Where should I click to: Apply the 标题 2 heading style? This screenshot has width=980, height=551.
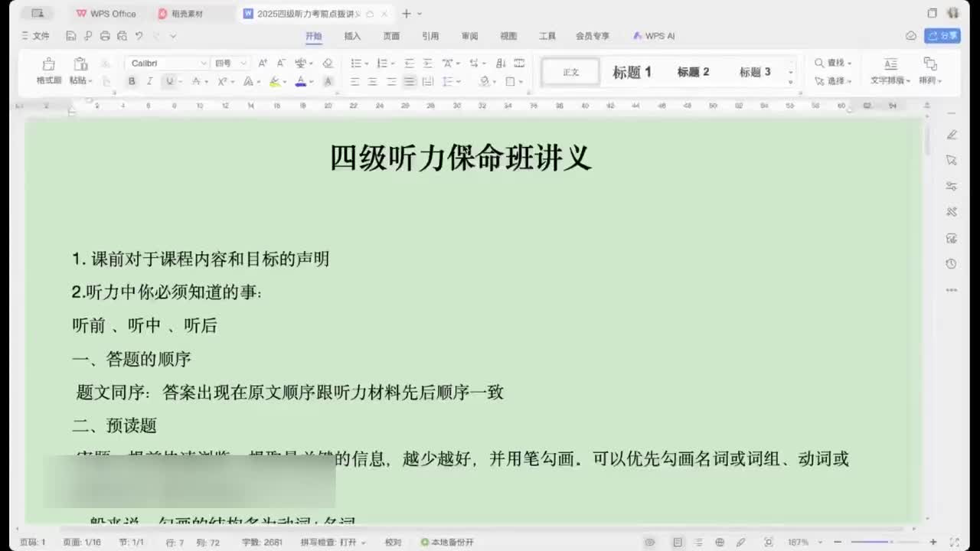(x=693, y=72)
